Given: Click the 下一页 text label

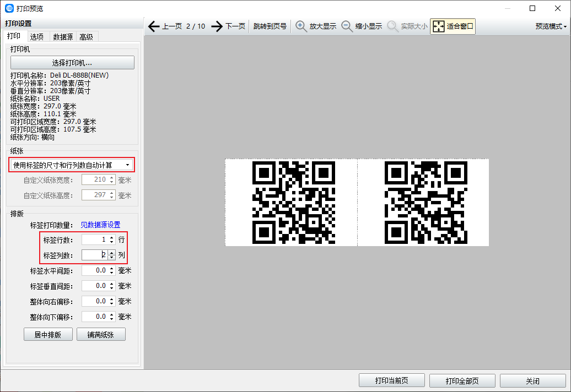Looking at the screenshot, I should (x=235, y=26).
